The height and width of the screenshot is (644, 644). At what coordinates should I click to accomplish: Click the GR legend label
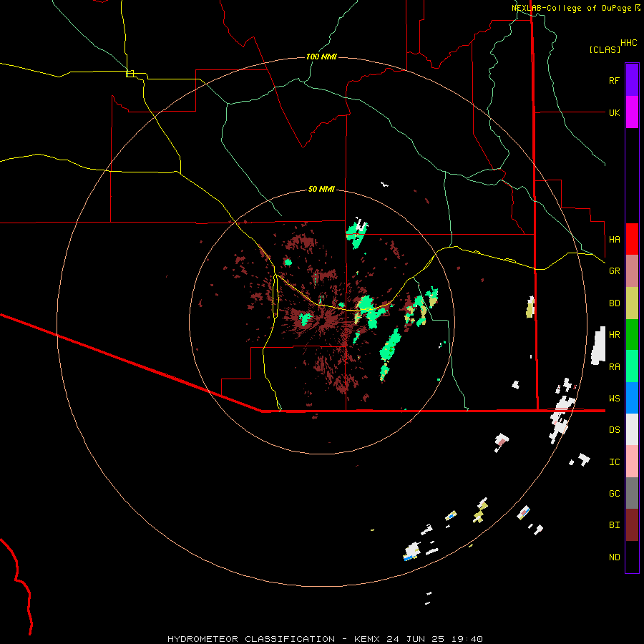614,271
